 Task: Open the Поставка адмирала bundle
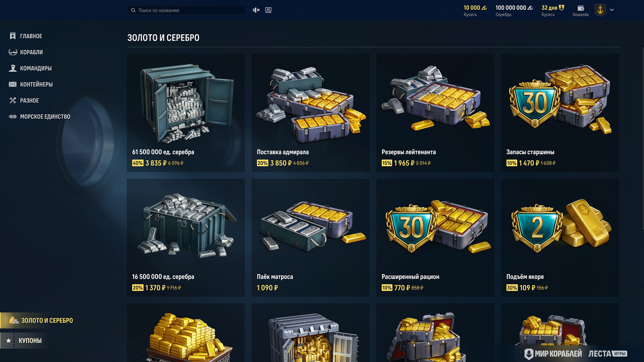pyautogui.click(x=311, y=113)
